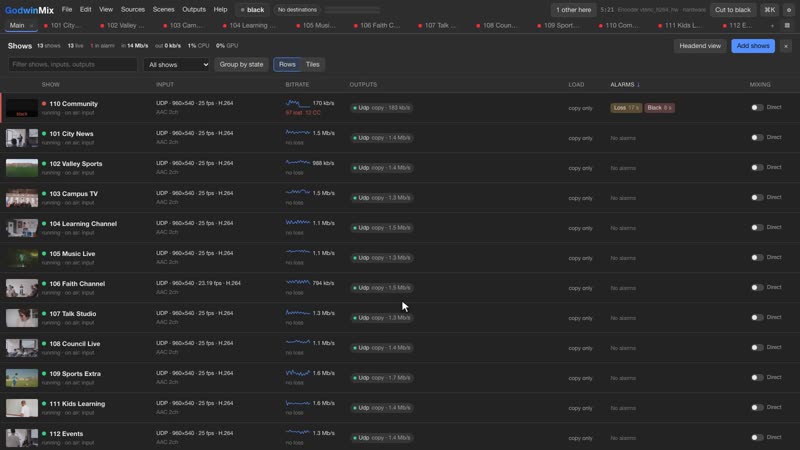800x450 pixels.
Task: Open the 111 Kids Learning thumbnail
Action: tap(22, 408)
